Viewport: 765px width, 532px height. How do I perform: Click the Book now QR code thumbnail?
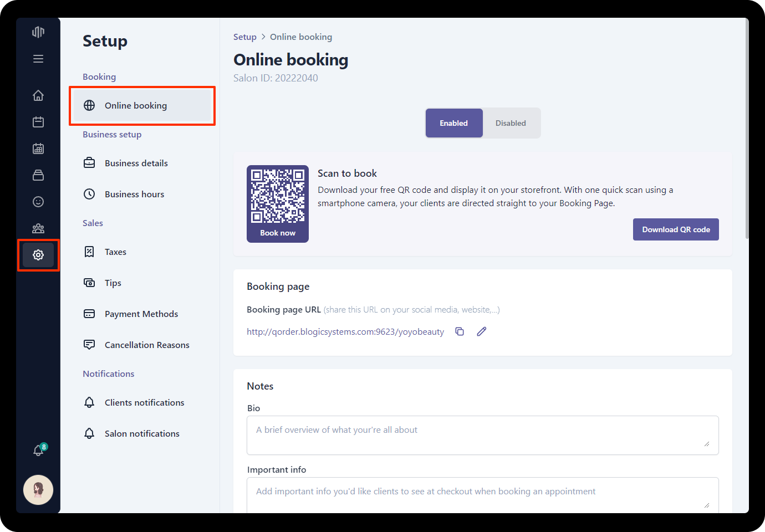tap(278, 203)
